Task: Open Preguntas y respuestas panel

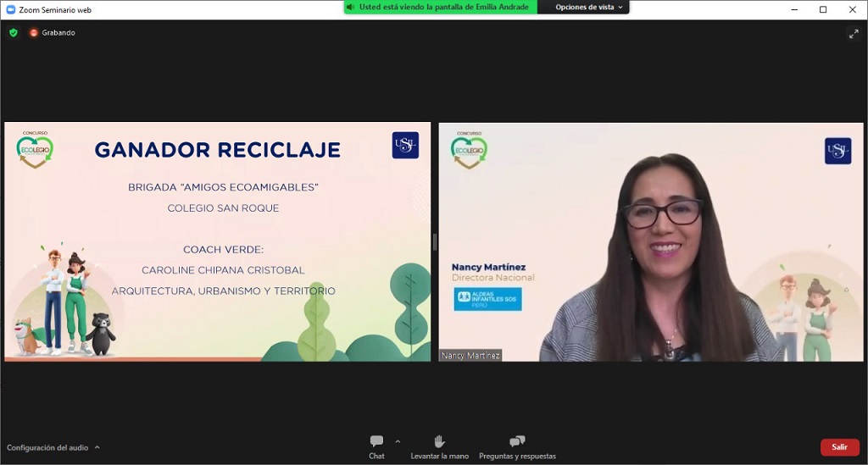Action: click(517, 447)
